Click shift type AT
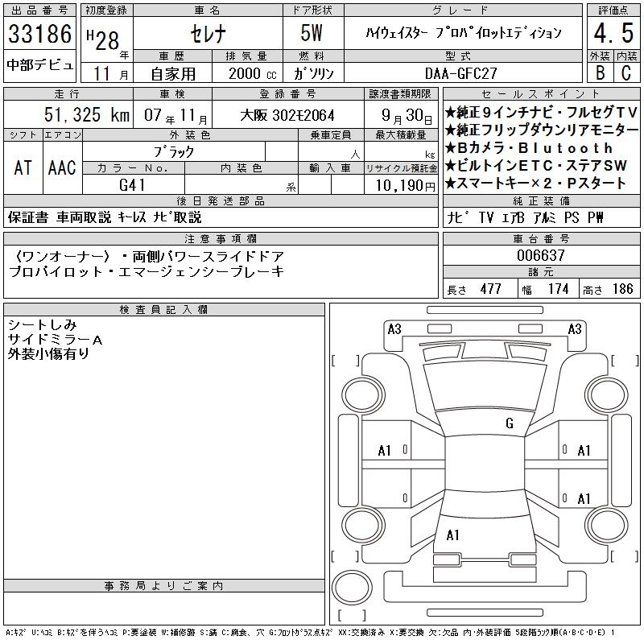This screenshot has height=644, width=644. click(23, 167)
